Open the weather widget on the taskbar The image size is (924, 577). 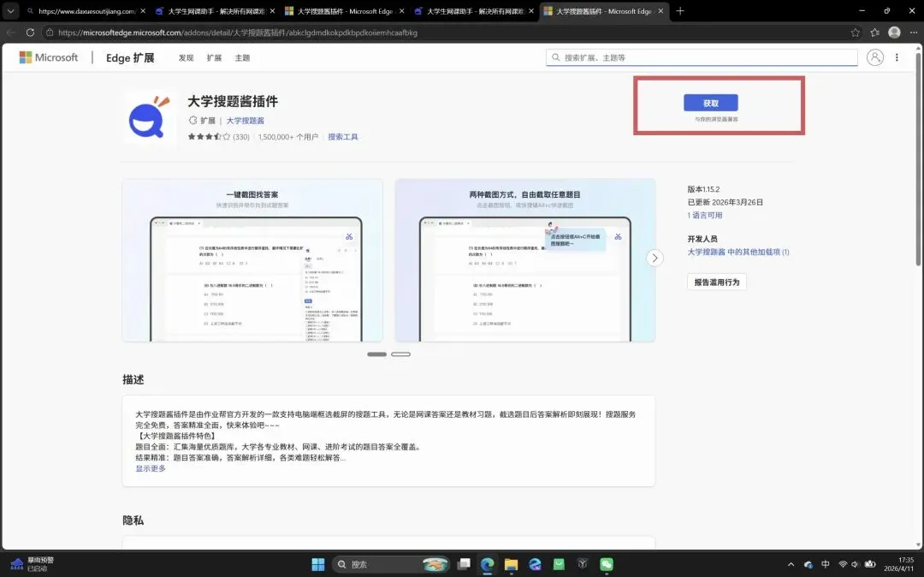[33, 564]
